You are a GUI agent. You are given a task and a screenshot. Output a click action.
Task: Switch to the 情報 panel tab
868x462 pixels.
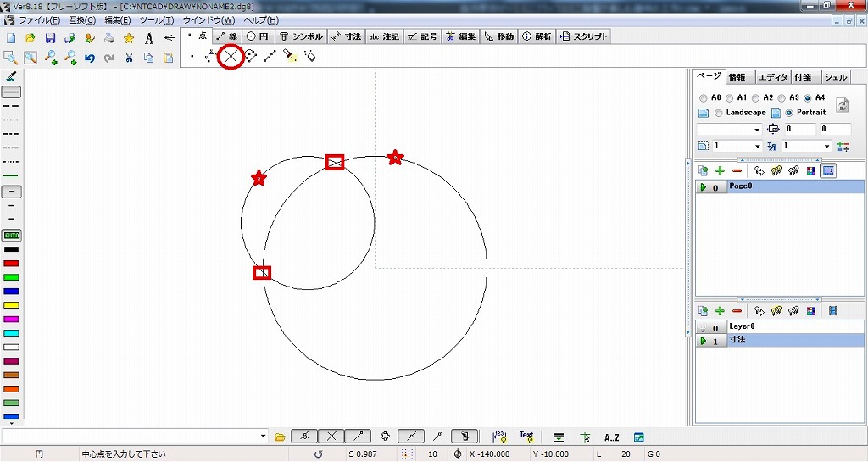(739, 77)
